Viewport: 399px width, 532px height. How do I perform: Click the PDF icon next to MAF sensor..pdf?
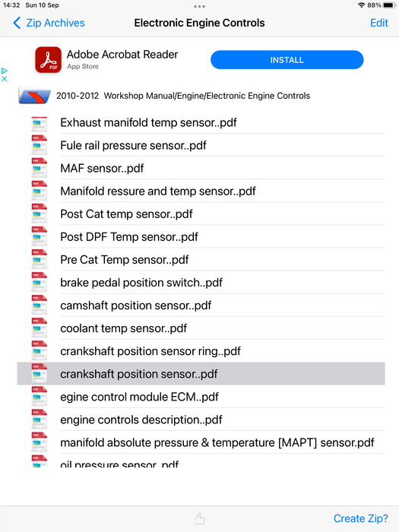tap(40, 168)
